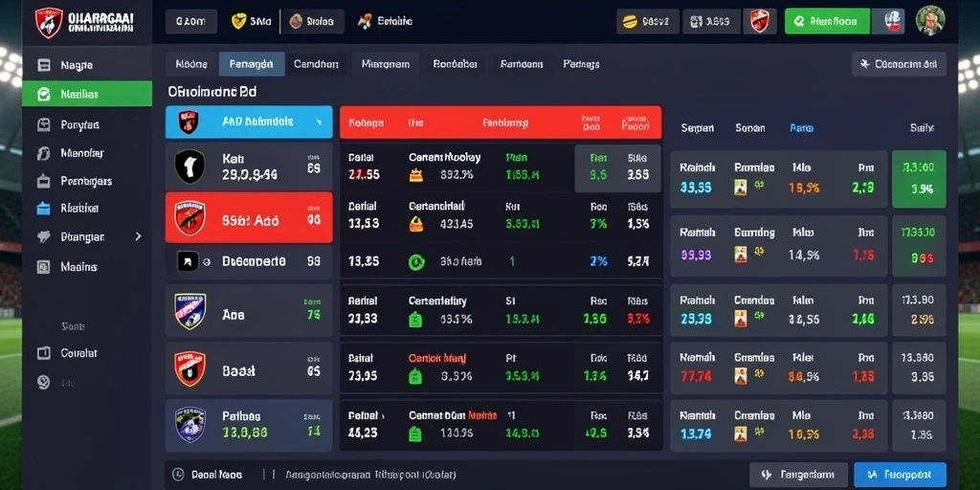This screenshot has height=490, width=980.
Task: Click the yellow coins balance icon
Action: tap(630, 22)
